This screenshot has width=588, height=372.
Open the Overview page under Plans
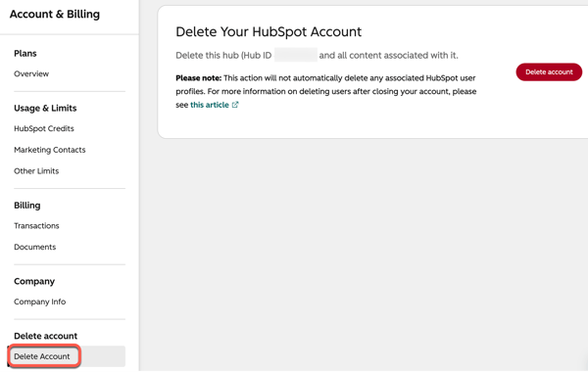point(31,73)
